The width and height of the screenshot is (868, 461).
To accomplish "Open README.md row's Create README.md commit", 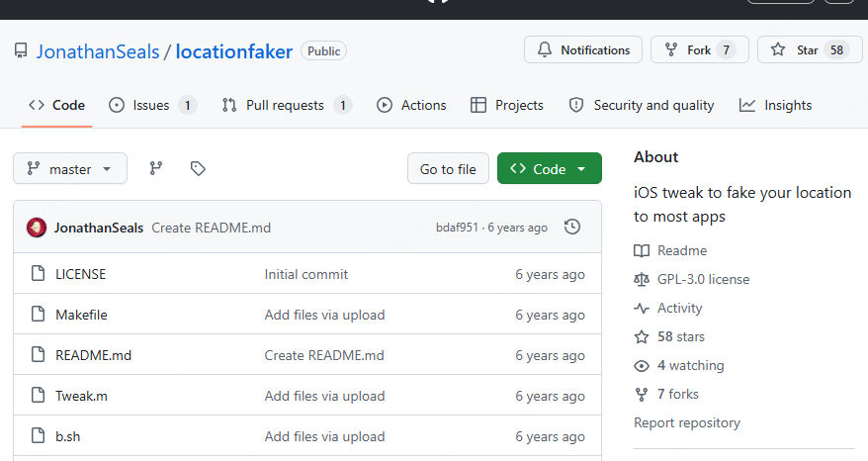I will tap(324, 355).
